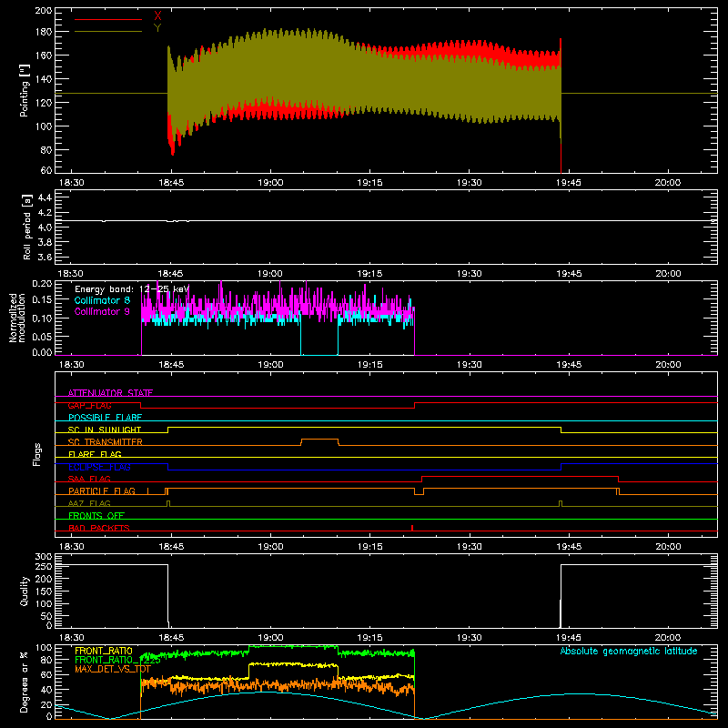
Task: Click '18:30' under the Pointing plot
Action: point(72,183)
